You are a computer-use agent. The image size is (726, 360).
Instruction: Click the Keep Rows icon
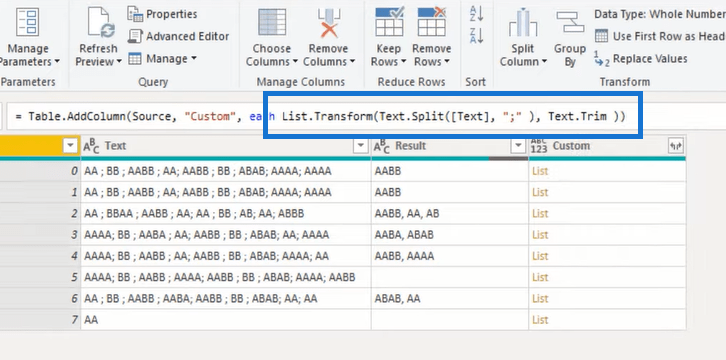[x=389, y=21]
